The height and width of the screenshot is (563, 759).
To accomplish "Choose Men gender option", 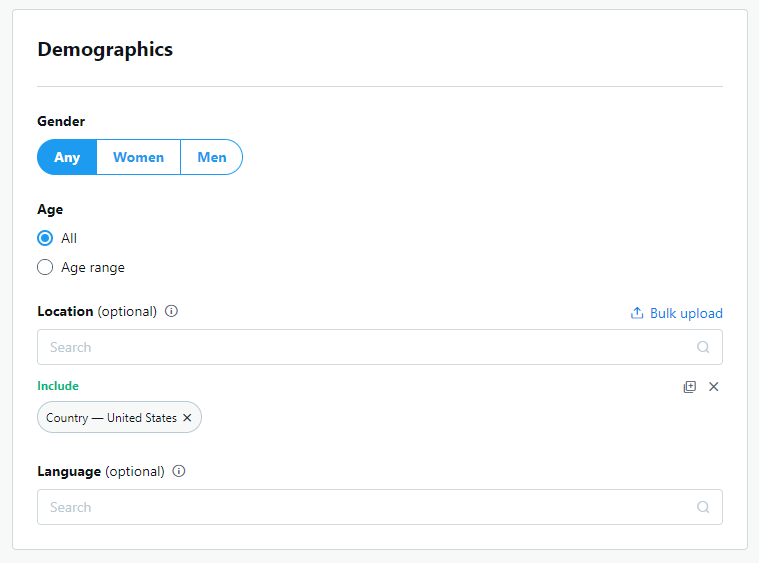I will click(212, 157).
